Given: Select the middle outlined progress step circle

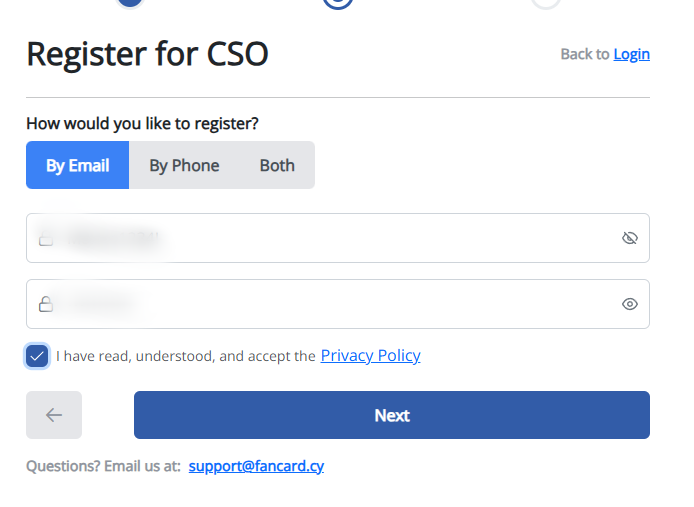Looking at the screenshot, I should pos(338,3).
